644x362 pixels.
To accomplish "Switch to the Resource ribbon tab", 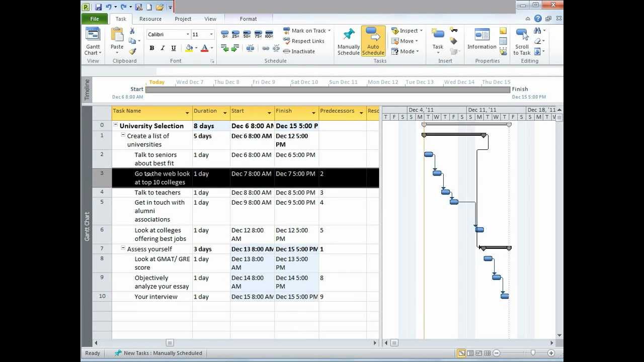I will click(x=150, y=19).
